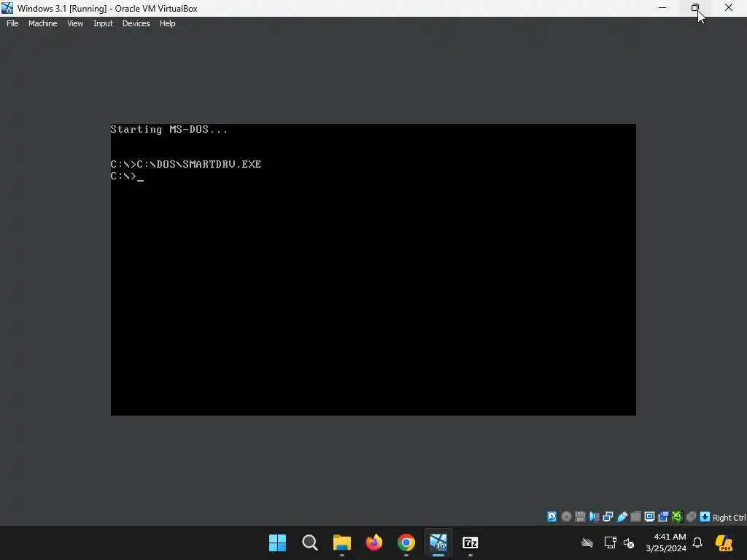
Task: Select the Windows 3.1 VirtualBox taskbar icon
Action: [438, 542]
